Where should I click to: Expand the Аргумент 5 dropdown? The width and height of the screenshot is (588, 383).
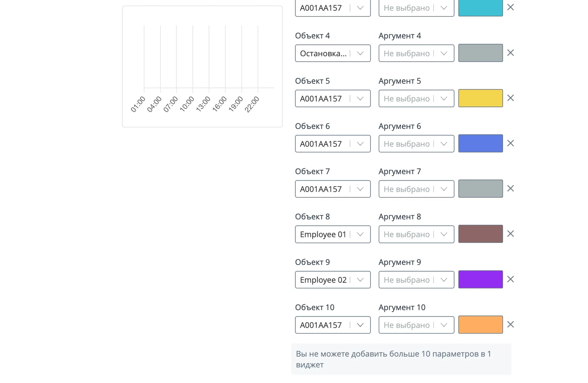coord(416,98)
